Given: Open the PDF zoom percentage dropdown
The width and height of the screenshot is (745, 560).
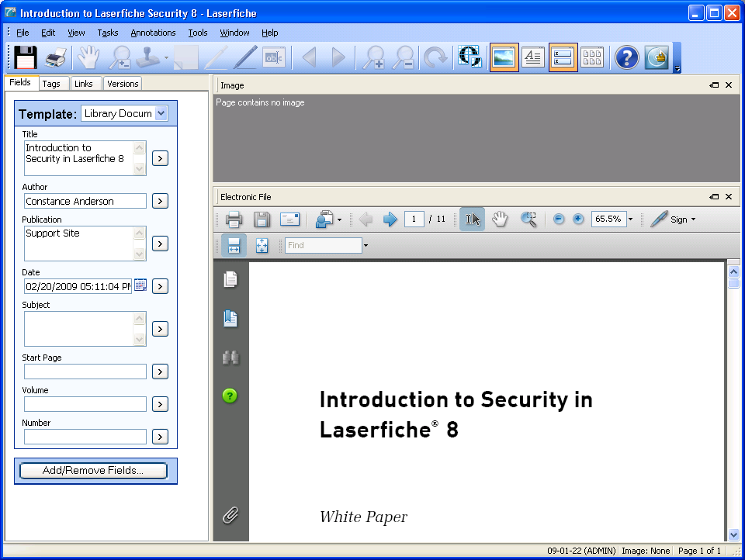Looking at the screenshot, I should click(630, 219).
